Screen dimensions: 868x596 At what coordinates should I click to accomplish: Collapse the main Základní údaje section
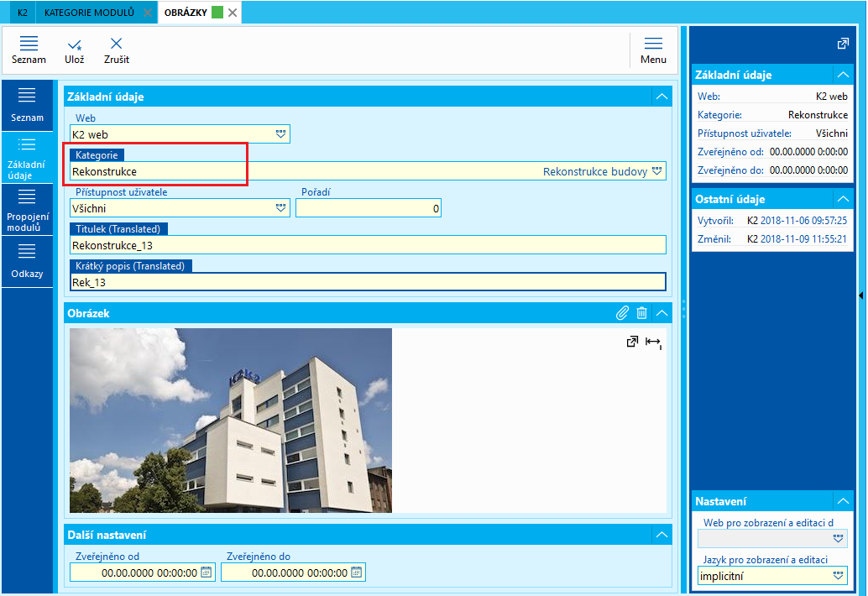(x=662, y=97)
